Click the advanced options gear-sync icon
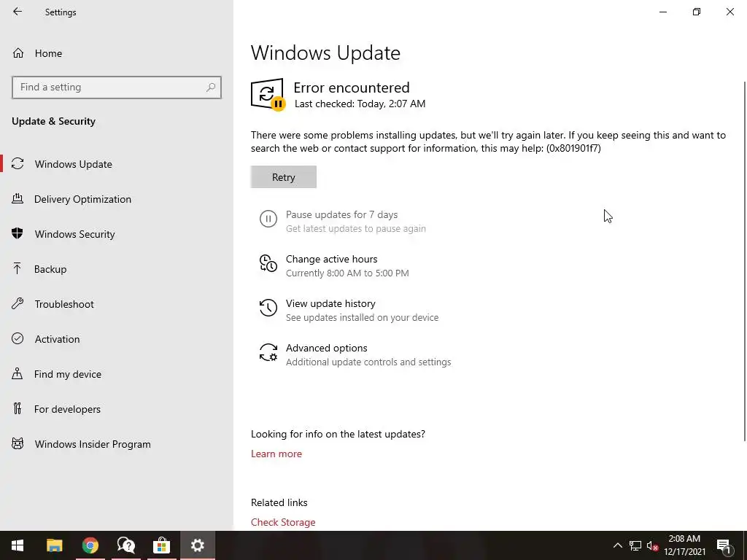The image size is (747, 560). (x=268, y=352)
